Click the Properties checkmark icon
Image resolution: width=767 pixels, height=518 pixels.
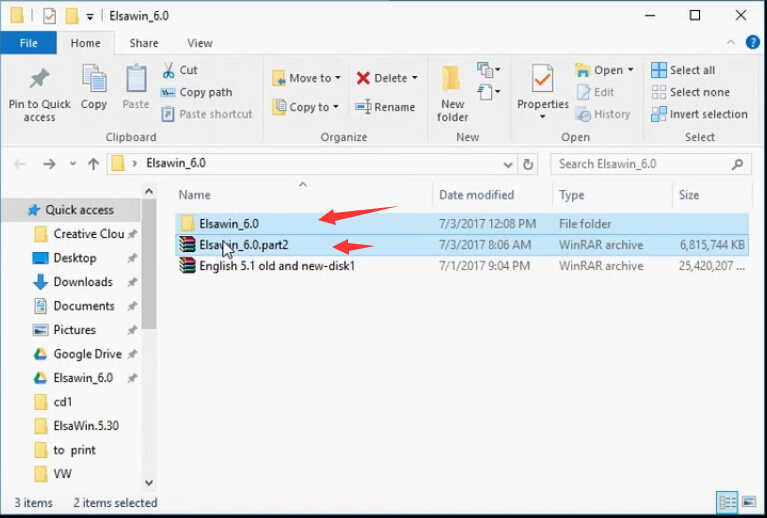pos(542,79)
